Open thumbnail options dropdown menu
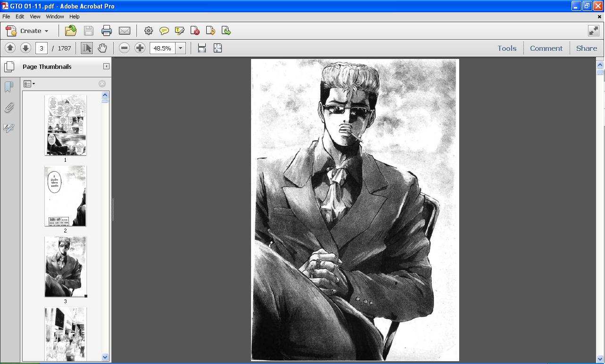The width and height of the screenshot is (605, 364). (29, 84)
